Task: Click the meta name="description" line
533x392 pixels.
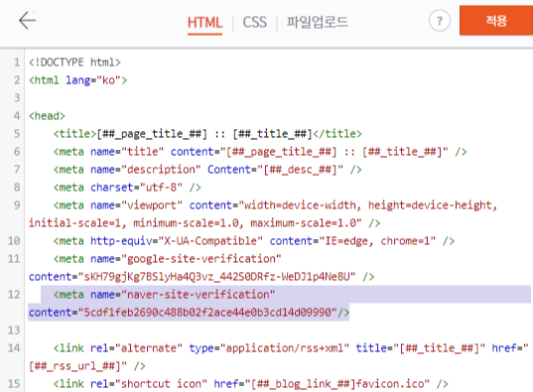Action: [x=207, y=170]
